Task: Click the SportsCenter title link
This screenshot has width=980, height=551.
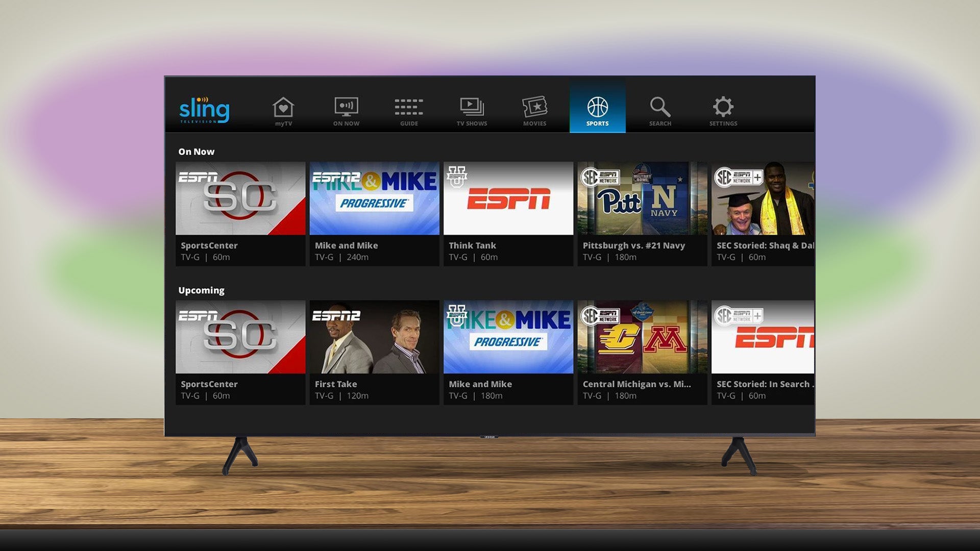Action: 209,245
